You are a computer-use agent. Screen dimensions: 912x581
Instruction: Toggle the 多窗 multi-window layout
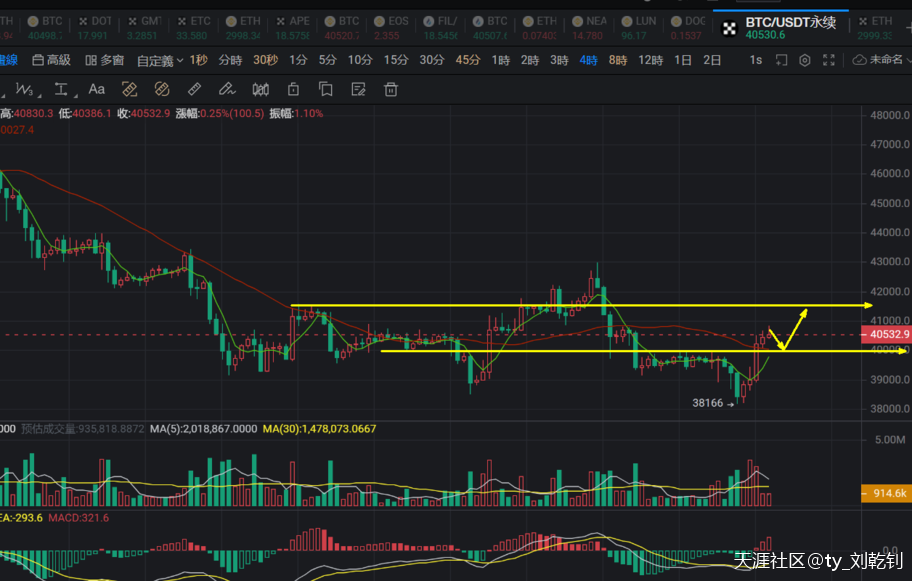pos(104,60)
